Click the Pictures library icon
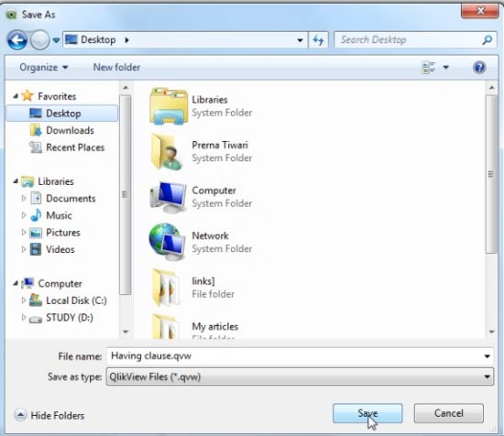504x436 pixels. coord(36,233)
